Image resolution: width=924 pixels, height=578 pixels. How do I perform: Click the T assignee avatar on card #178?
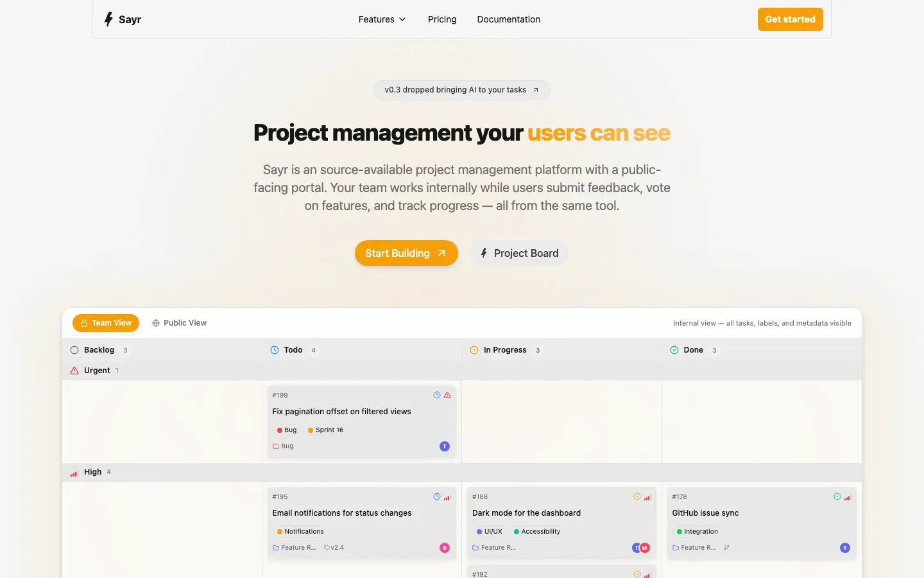pos(845,548)
